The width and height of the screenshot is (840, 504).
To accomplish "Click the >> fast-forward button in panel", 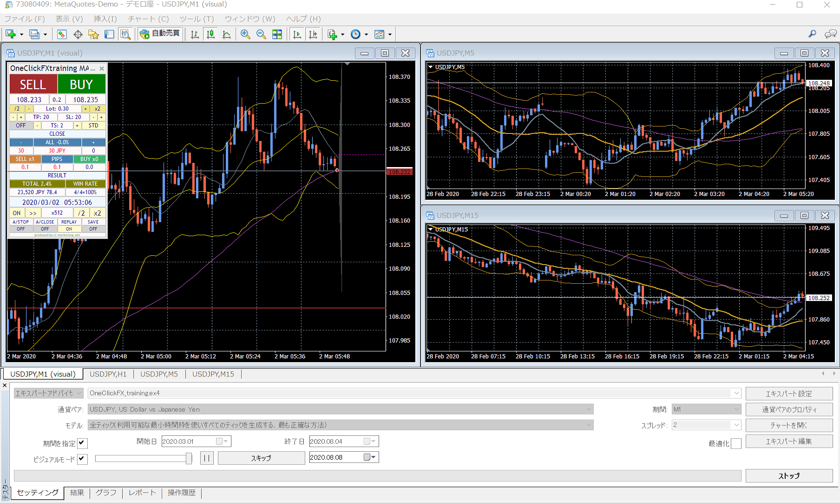I will [x=33, y=213].
